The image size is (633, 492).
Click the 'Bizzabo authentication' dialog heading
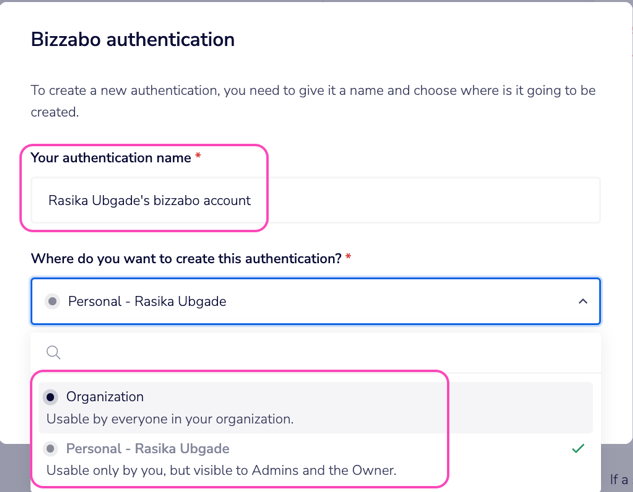(133, 40)
